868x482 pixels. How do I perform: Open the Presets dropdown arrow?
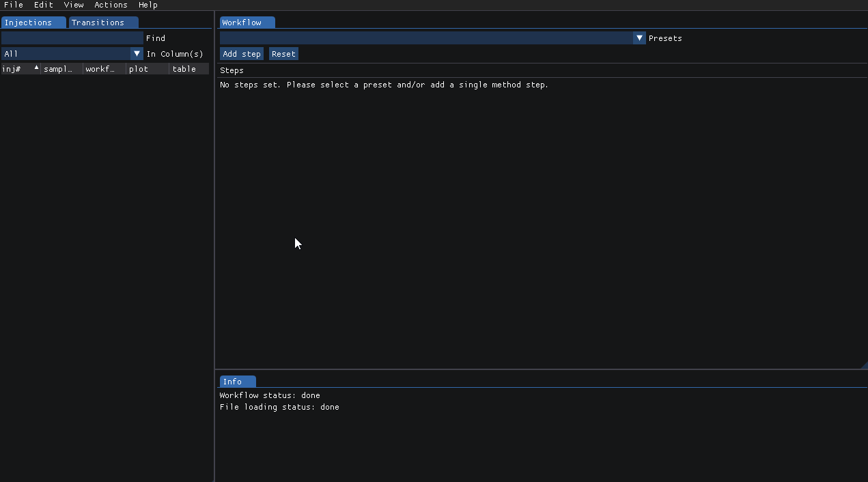click(639, 38)
